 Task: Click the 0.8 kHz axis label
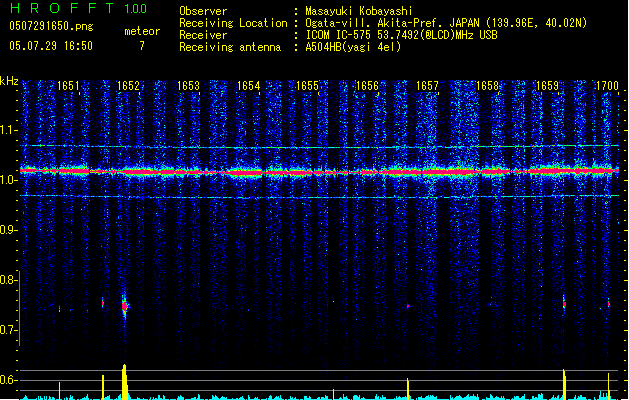coord(8,280)
